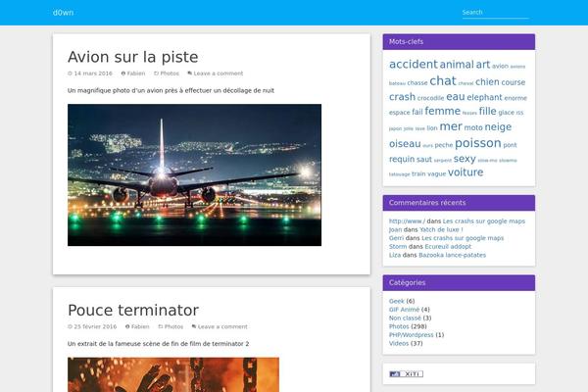
Task: Click author icon on Avion sur la piste post
Action: (x=123, y=73)
